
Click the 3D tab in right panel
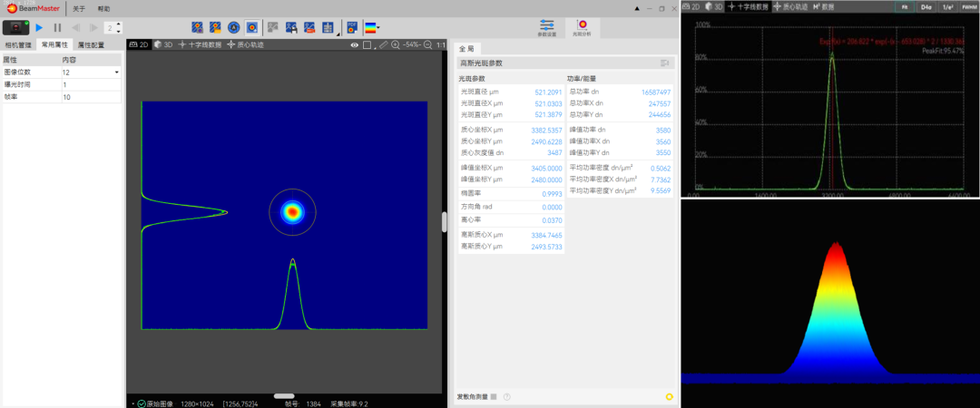click(714, 6)
